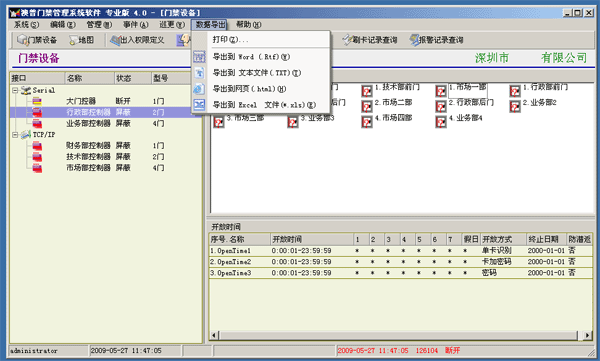Open the 帮助(H) menu
The image size is (600, 361).
coord(248,25)
